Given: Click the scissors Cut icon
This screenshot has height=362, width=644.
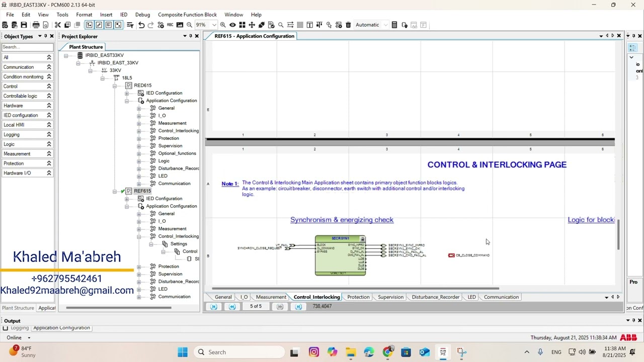Looking at the screenshot, I should [x=57, y=25].
